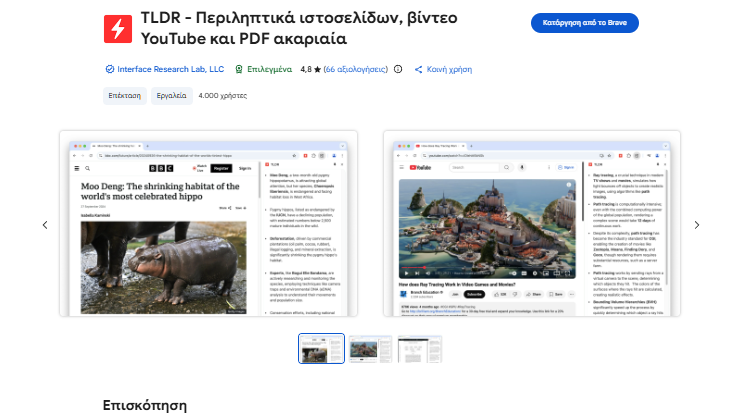Select the Εργαλεία category chip
Viewport: 750px width, 420px height.
[x=170, y=96]
